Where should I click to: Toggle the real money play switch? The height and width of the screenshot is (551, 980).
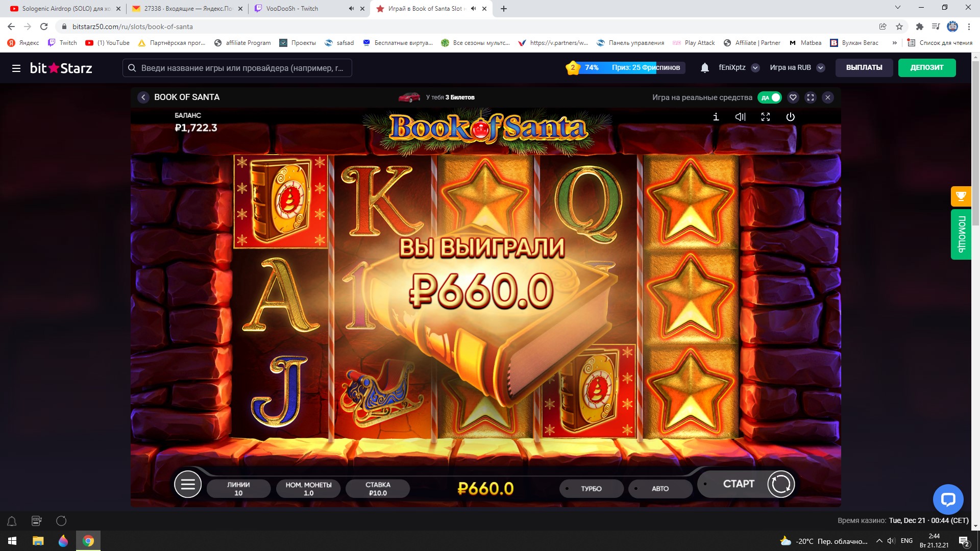tap(770, 97)
